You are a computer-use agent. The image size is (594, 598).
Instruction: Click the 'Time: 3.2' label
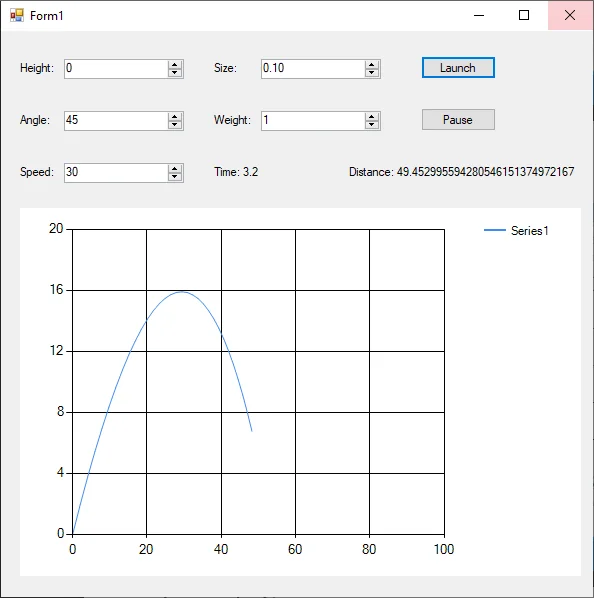pos(236,172)
